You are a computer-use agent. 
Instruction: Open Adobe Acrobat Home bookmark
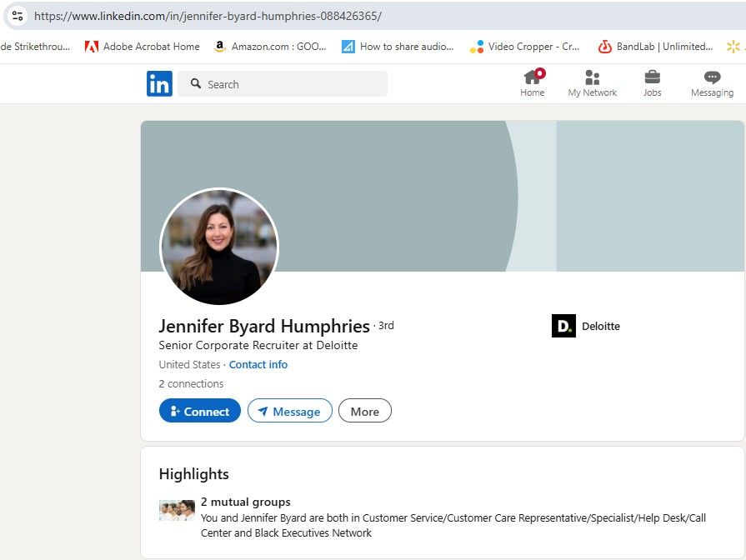(x=143, y=47)
